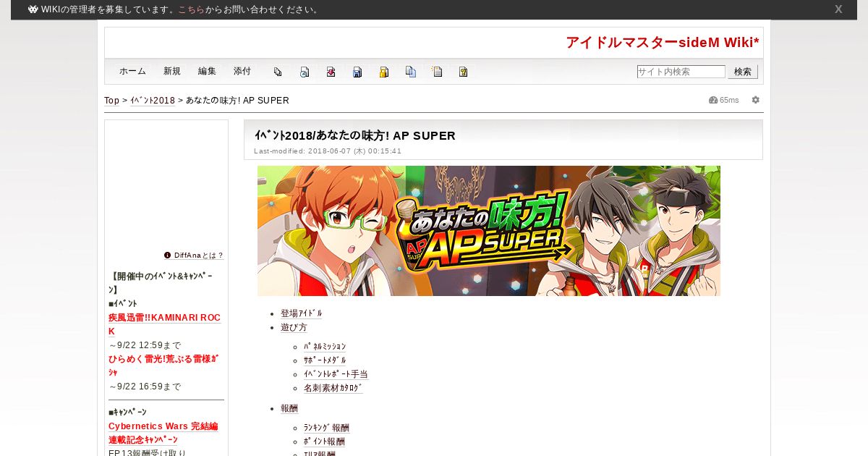
Task: Jump to ｻﾎﾟｰﾄﾒﾀﾞﾙ section
Action: click(x=325, y=360)
